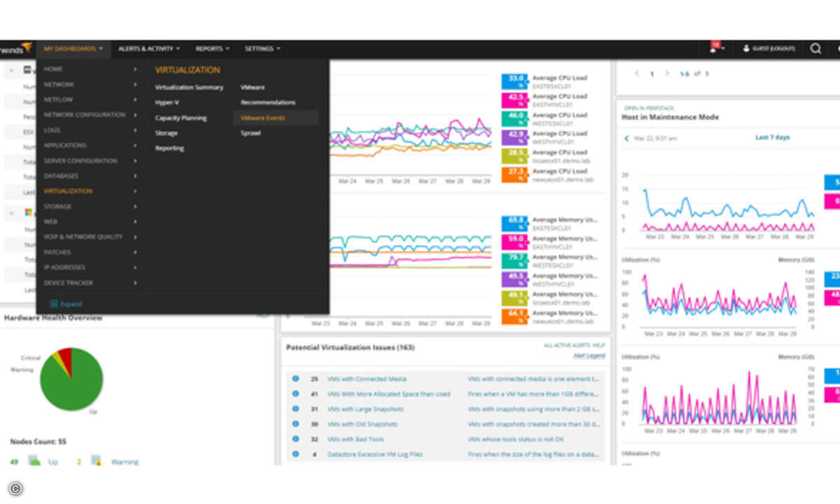Click the blue 33.0% CPU Load legend swatch
This screenshot has height=504, width=840.
pos(514,81)
